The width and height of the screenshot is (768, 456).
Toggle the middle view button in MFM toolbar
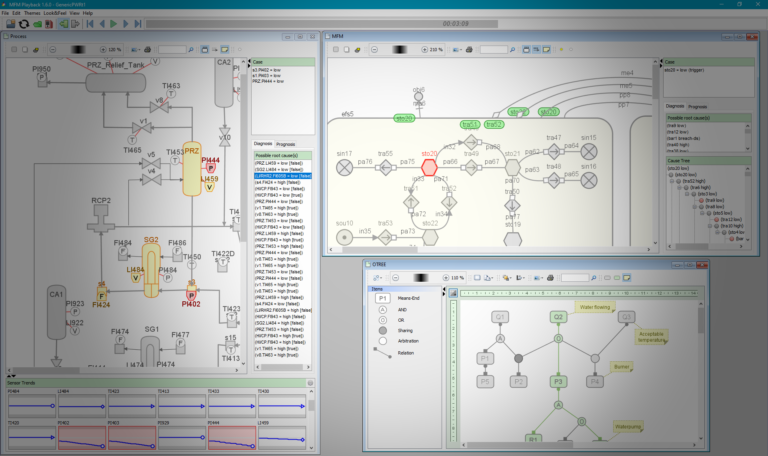point(536,49)
